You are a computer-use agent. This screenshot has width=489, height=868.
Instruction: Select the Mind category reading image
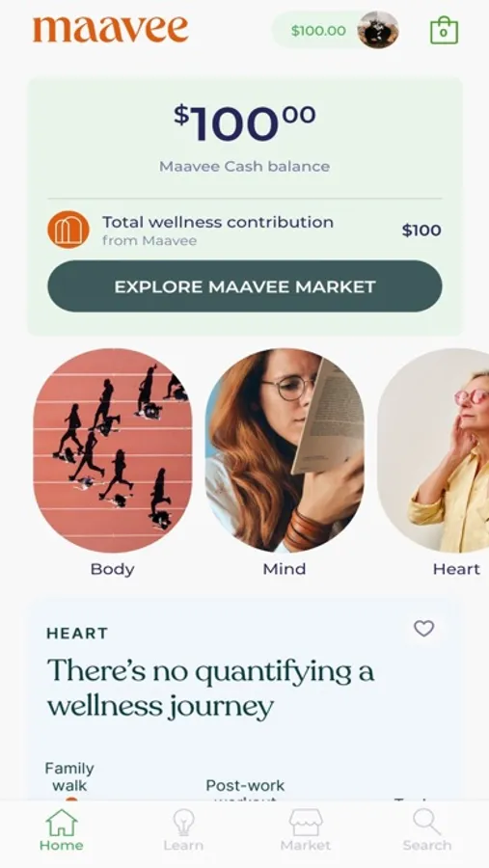point(285,450)
